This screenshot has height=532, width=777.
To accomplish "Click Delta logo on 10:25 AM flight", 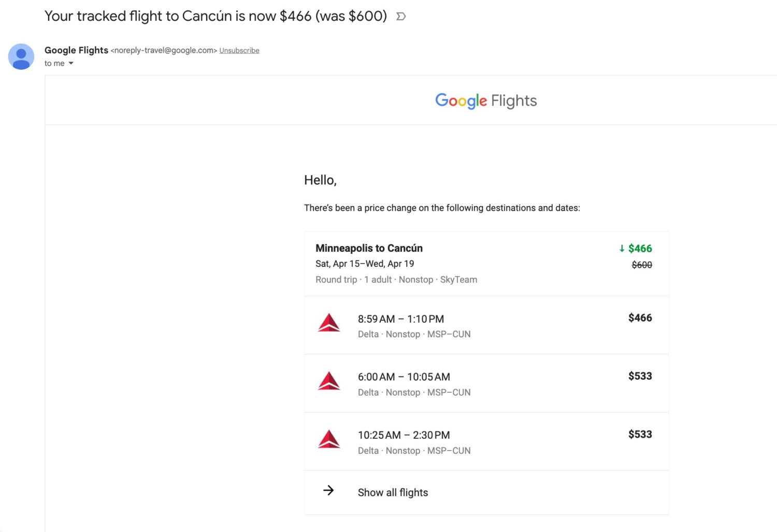I will [329, 439].
